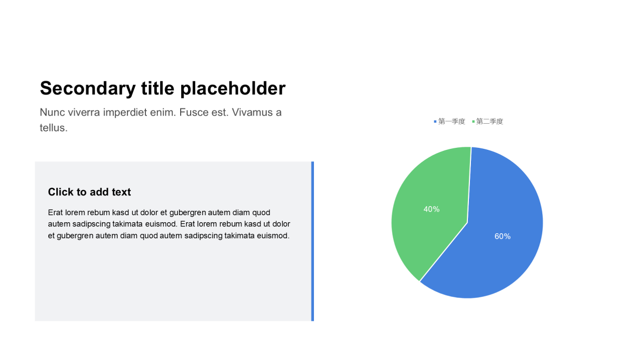Click the blue 第一季度 legend marker
Viewport: 644px width, 362px height.
[x=435, y=122]
